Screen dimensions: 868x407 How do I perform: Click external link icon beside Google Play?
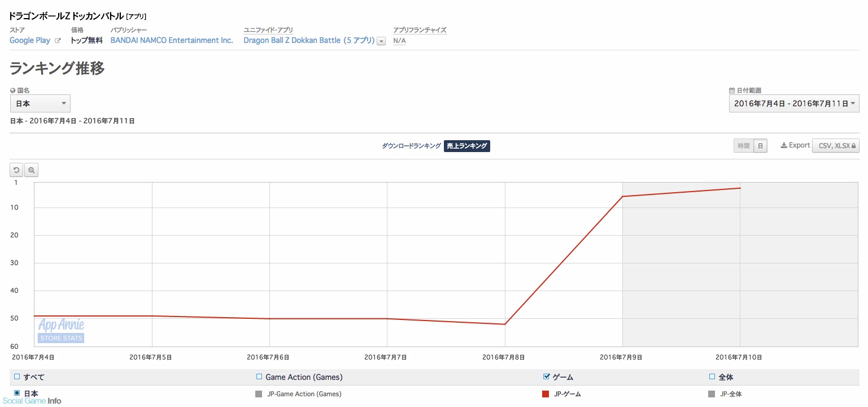tap(58, 41)
